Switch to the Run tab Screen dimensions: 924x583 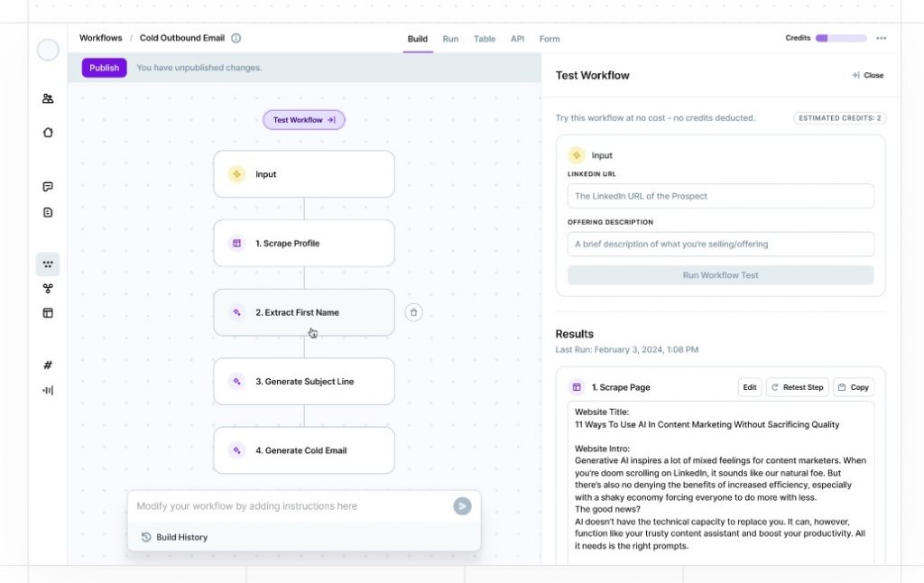pos(450,39)
